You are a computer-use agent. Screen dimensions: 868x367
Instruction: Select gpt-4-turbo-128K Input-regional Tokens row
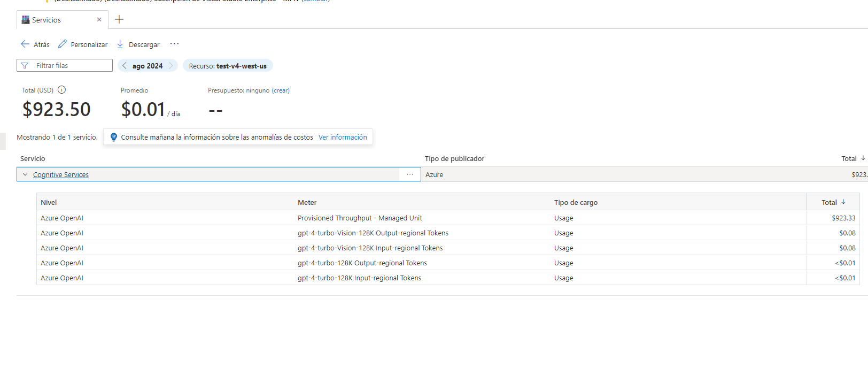point(448,278)
